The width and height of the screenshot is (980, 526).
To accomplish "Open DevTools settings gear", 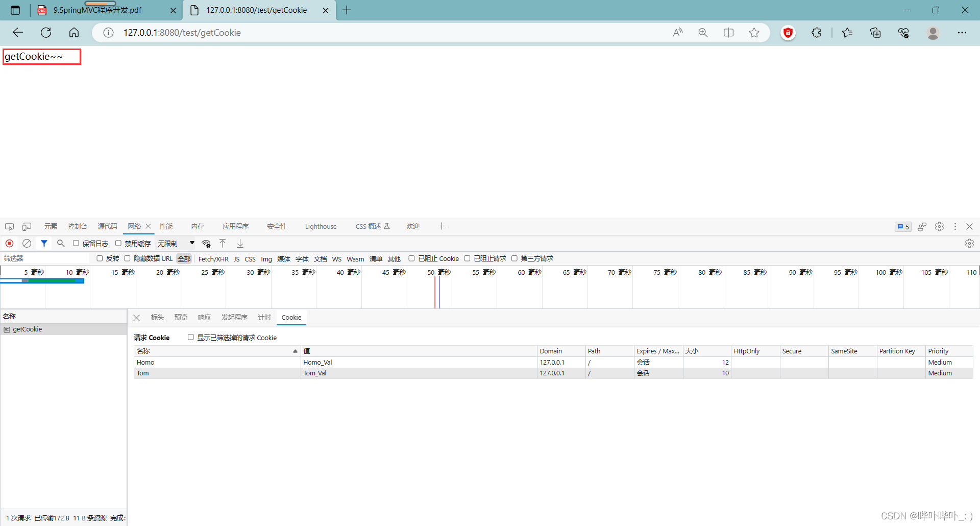I will point(939,227).
